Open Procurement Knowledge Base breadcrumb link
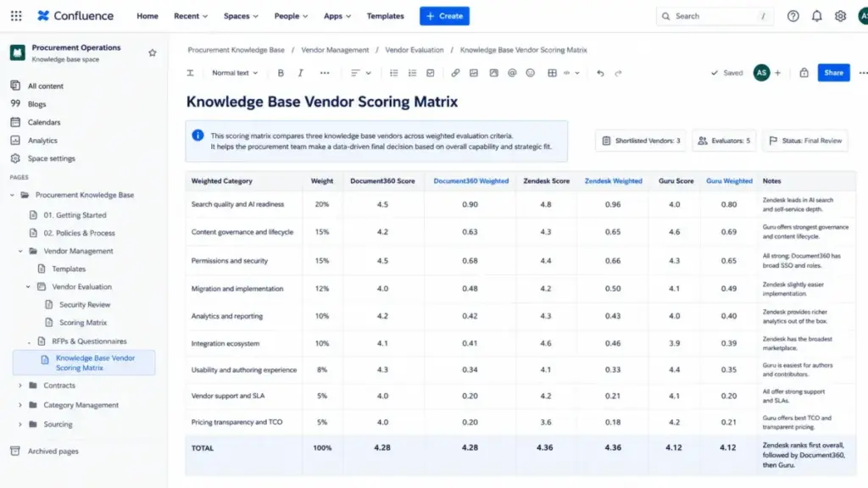868x488 pixels. pos(236,50)
